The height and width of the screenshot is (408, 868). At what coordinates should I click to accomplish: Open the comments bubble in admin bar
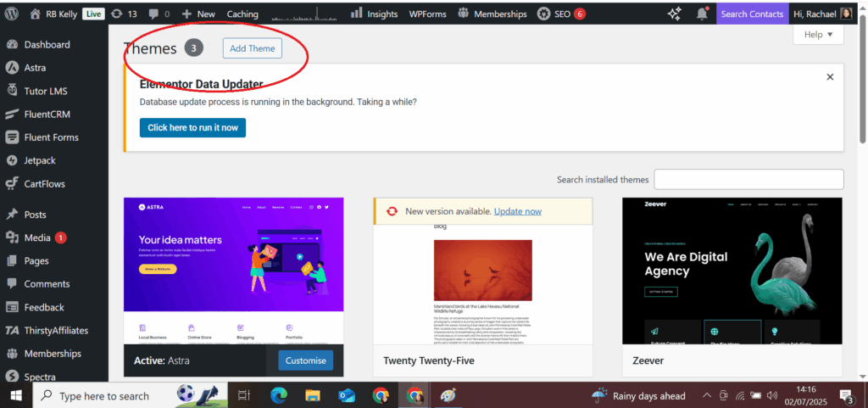[x=153, y=14]
